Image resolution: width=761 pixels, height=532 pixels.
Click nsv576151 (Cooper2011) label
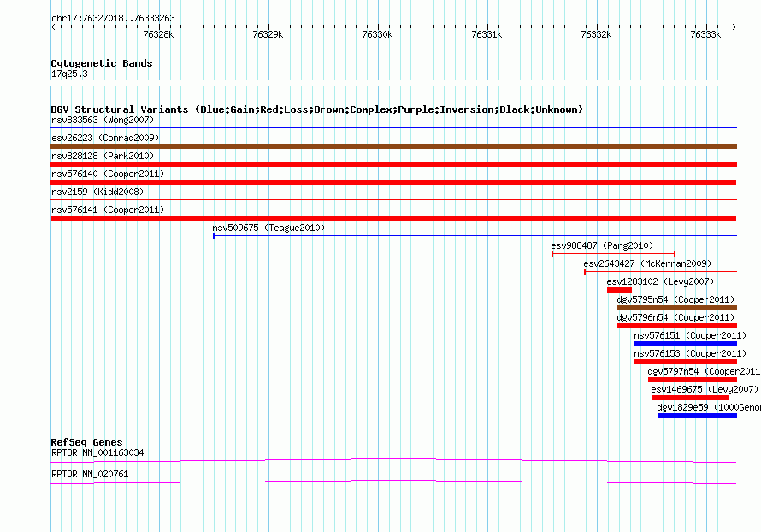[690, 335]
